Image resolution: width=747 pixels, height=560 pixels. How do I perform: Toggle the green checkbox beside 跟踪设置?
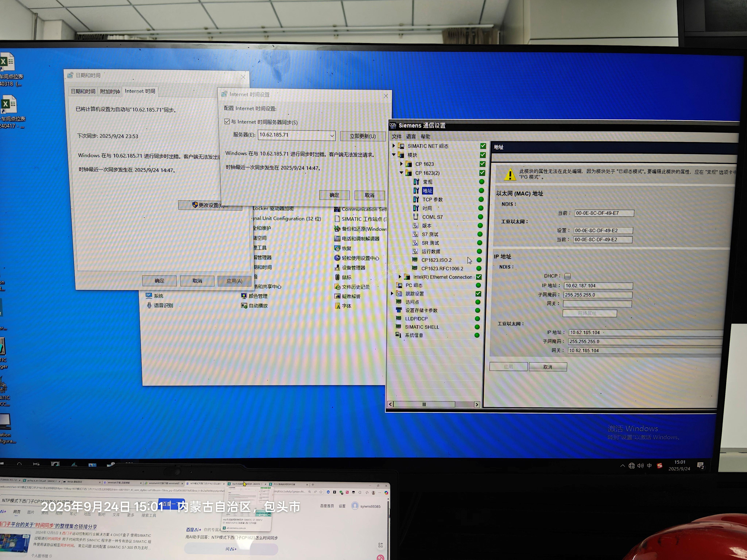[x=478, y=294]
